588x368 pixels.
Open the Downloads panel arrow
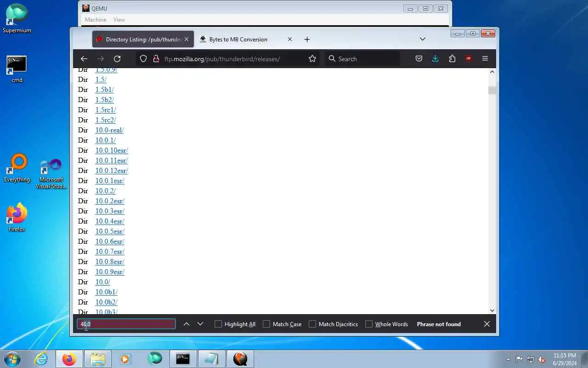[x=435, y=59]
